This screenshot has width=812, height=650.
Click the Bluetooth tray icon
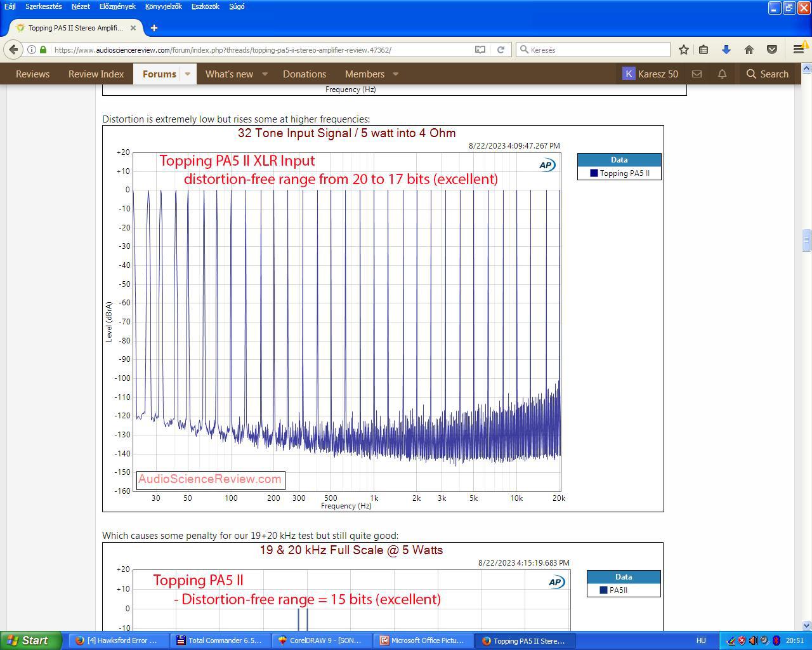pos(775,640)
